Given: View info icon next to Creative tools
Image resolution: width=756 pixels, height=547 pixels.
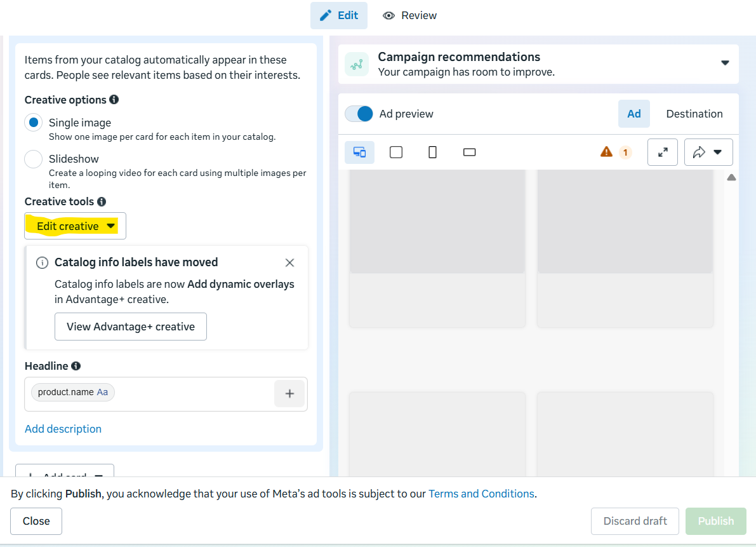Looking at the screenshot, I should pos(102,201).
